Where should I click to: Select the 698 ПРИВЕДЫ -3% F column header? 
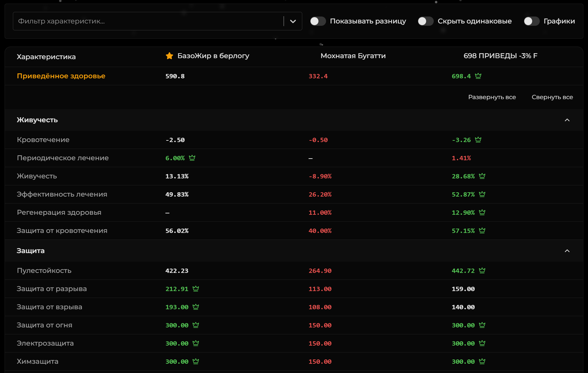[x=500, y=56]
